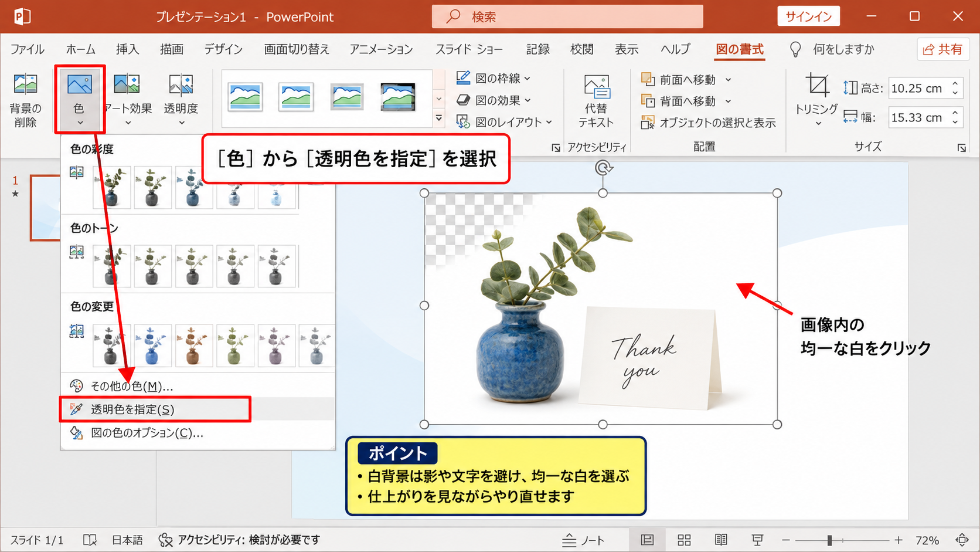
Task: Pick the first 色の彩度 saturation thumbnail
Action: 111,188
